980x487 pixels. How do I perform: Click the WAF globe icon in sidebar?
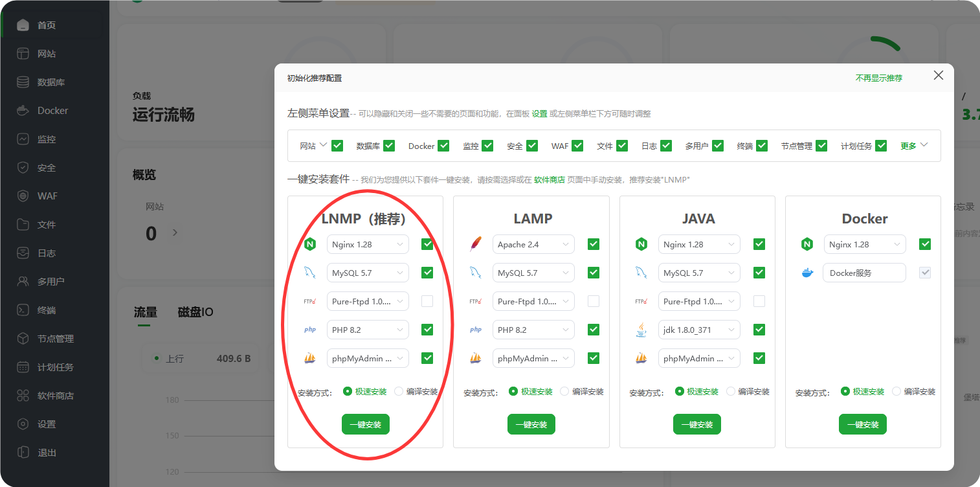(x=23, y=196)
